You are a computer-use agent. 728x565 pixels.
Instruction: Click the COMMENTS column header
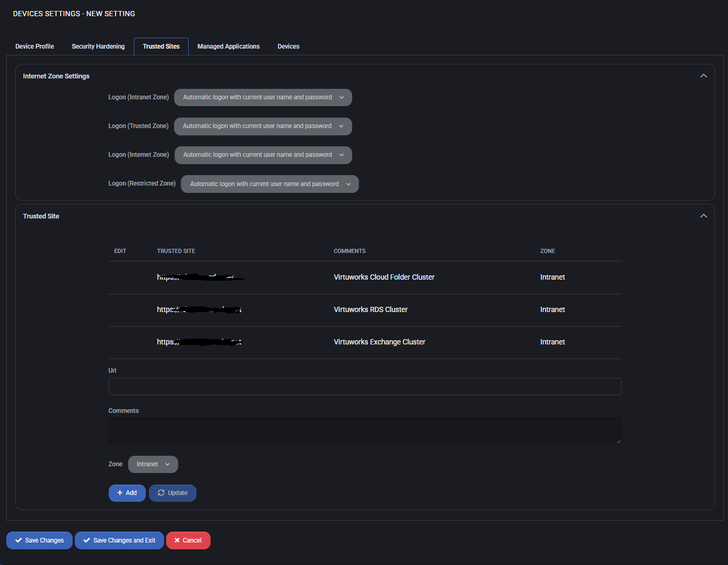(x=350, y=251)
